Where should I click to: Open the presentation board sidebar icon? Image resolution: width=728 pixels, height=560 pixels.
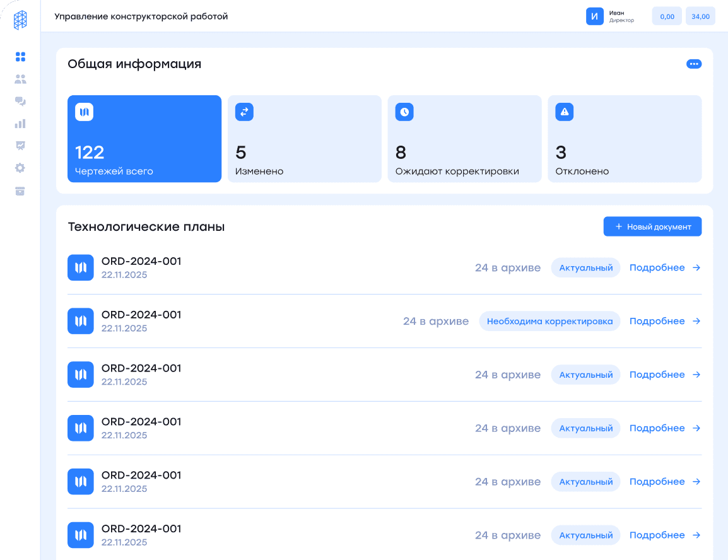point(20,146)
